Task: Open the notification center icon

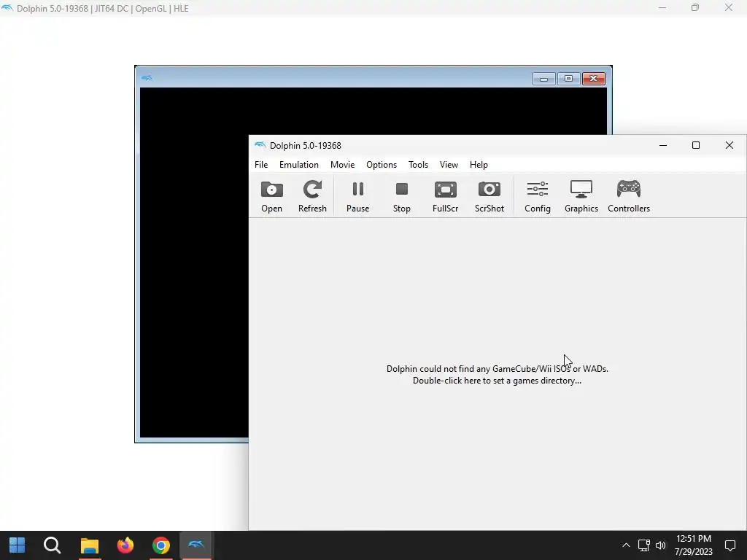Action: click(730, 545)
